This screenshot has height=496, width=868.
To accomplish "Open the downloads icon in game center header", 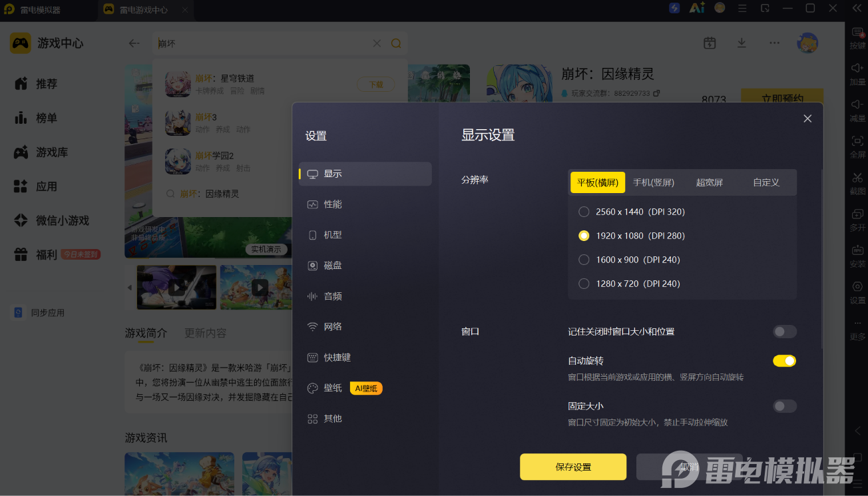I will pyautogui.click(x=742, y=43).
